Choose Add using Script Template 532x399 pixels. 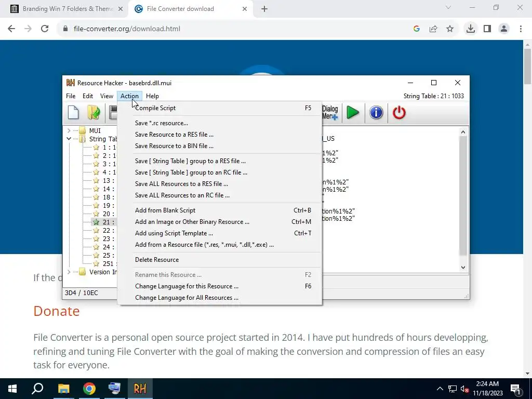pyautogui.click(x=220, y=233)
